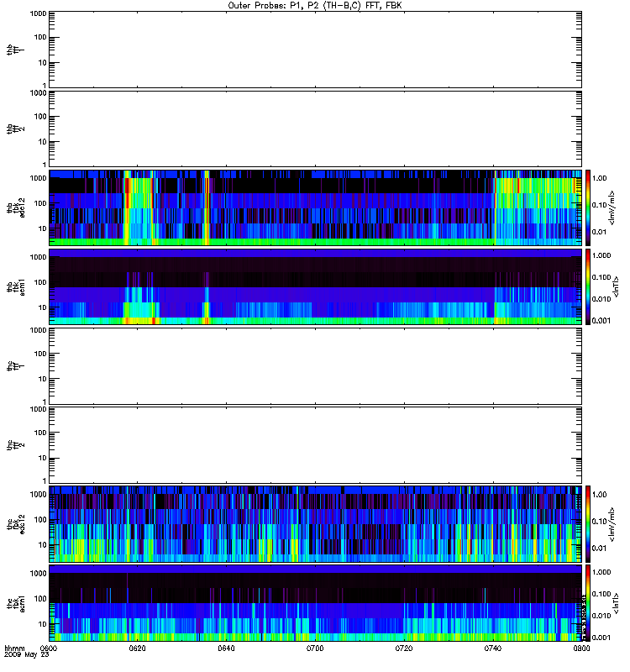Click the 10 y-axis tick of thc fbk scm1
This screenshot has height=672, width=630.
click(x=43, y=624)
